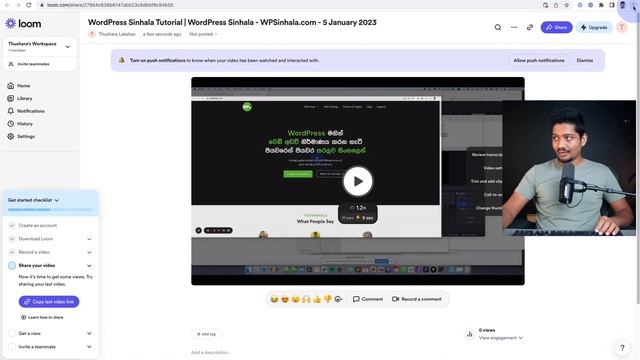Open the user avatar T in header
This screenshot has width=640, height=360.
pos(622,27)
